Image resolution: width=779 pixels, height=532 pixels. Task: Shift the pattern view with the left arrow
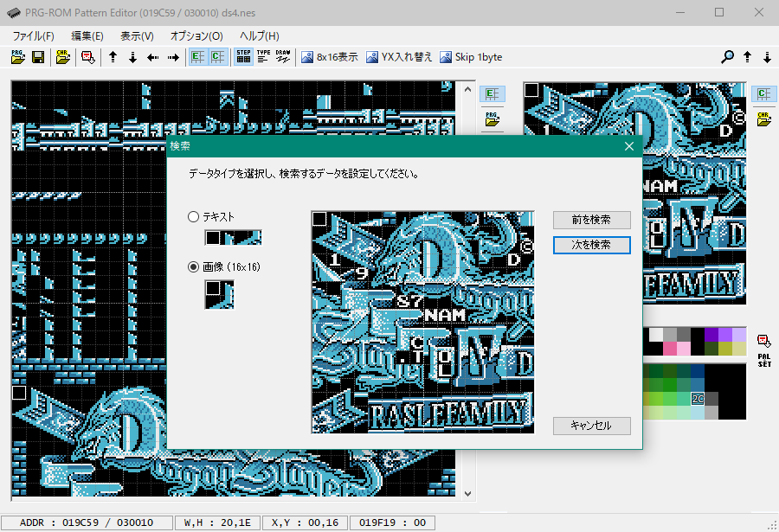[x=152, y=57]
